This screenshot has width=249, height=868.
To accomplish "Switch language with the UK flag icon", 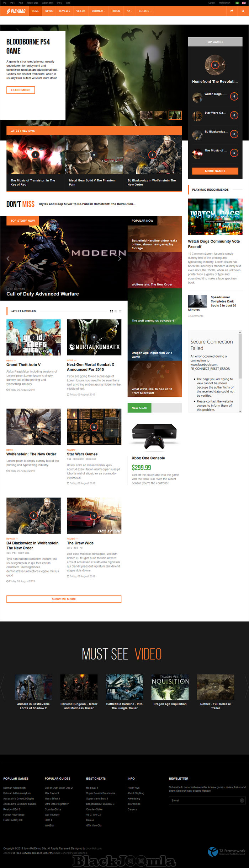I will tap(244, 3).
